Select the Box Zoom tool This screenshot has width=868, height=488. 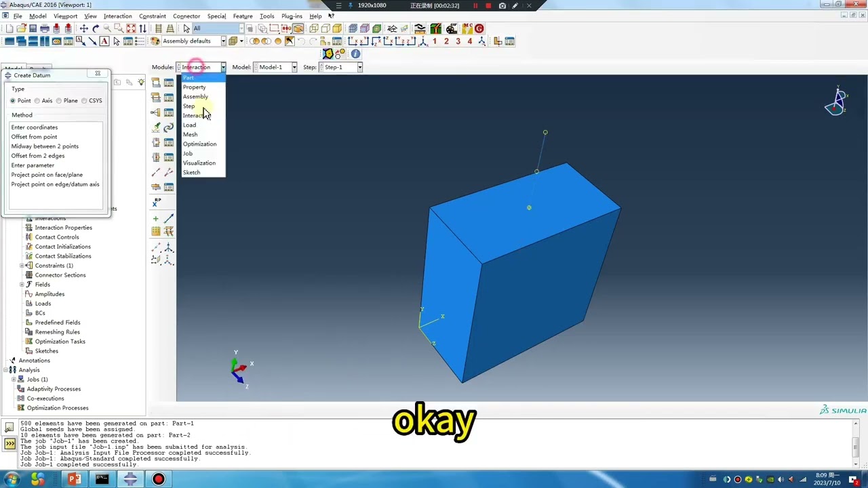[119, 28]
